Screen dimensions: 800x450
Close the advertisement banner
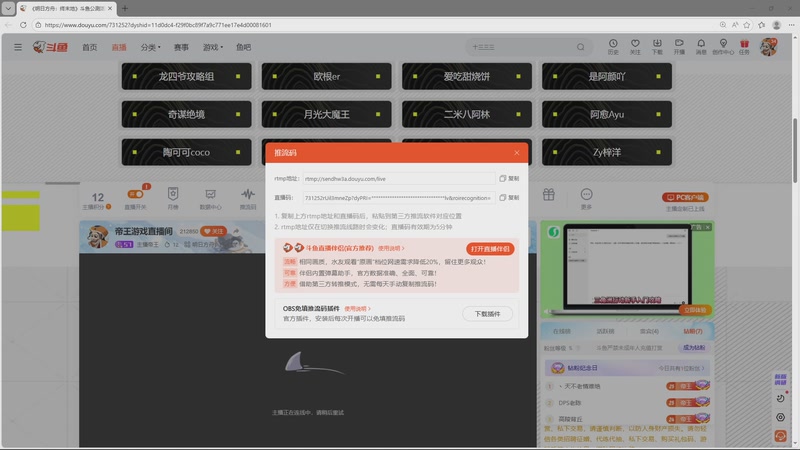pyautogui.click(x=708, y=227)
